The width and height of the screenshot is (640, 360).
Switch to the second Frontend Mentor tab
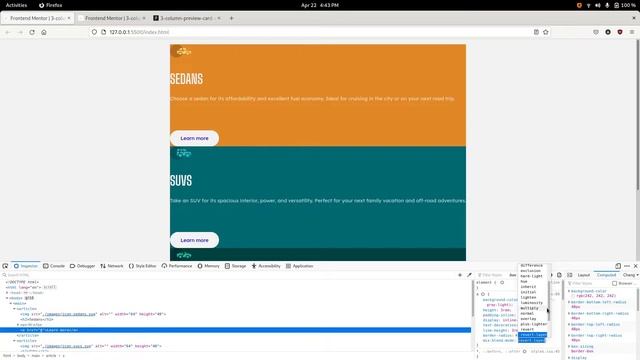point(112,18)
